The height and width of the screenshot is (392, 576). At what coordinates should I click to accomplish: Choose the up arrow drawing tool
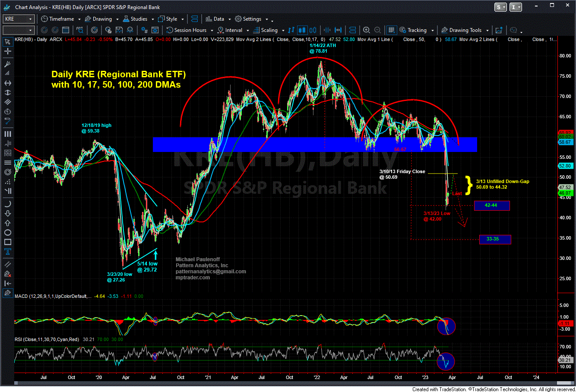pyautogui.click(x=7, y=223)
